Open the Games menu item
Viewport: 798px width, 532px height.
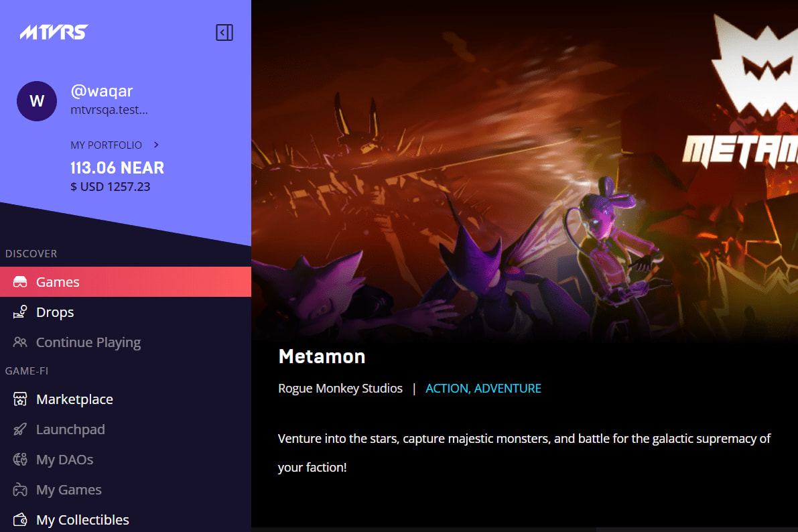coord(125,281)
